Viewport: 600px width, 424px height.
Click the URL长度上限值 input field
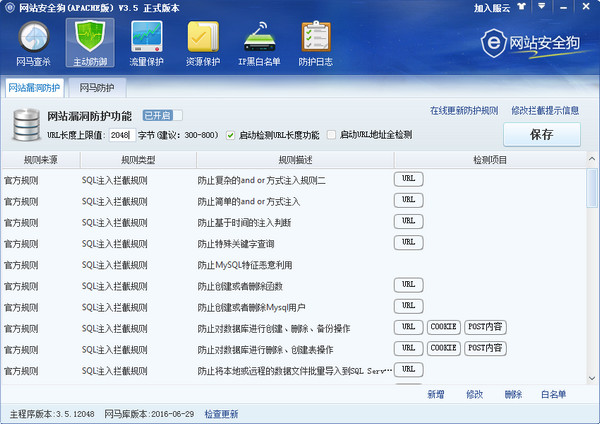pos(122,135)
